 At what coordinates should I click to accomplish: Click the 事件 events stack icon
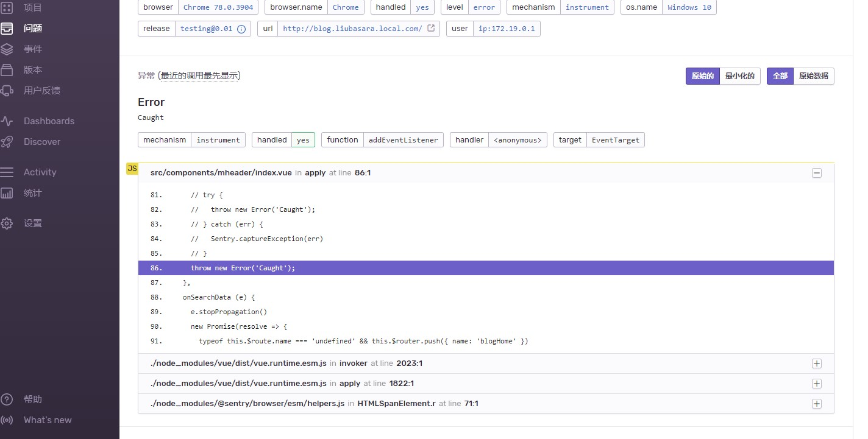(x=7, y=49)
